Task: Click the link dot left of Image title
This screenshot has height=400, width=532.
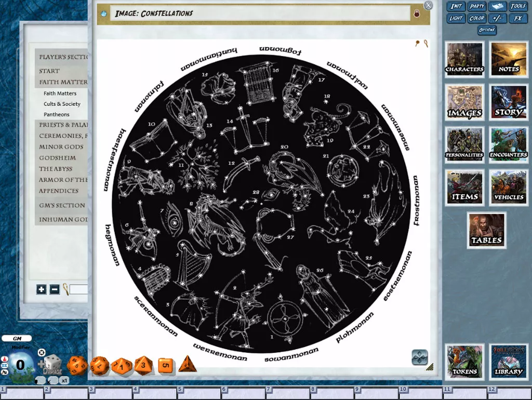Action: [x=104, y=14]
